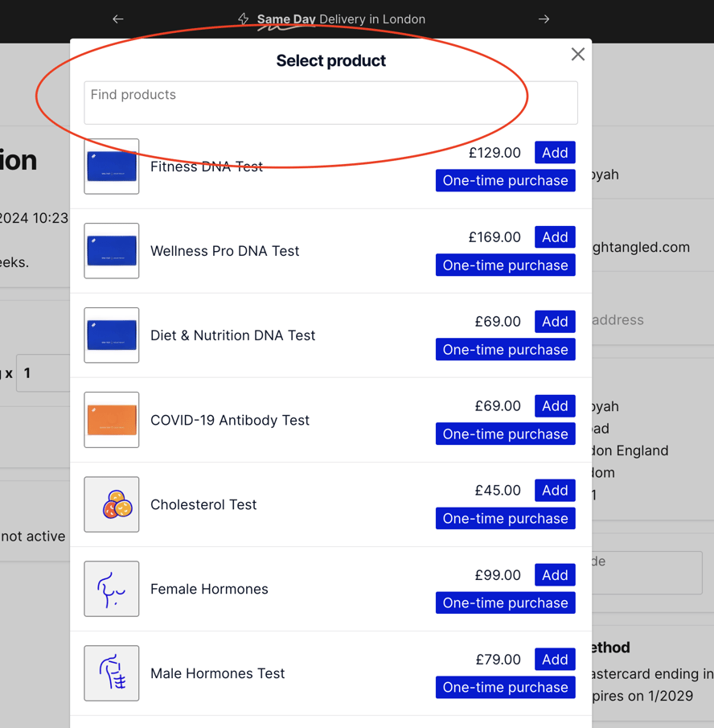This screenshot has height=728, width=714.
Task: Click the Diet & Nutrition DNA Test thumbnail
Action: click(x=111, y=335)
